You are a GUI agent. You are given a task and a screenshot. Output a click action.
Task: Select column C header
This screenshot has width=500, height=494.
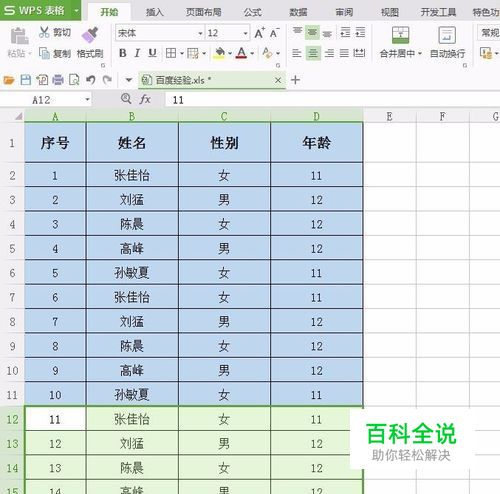click(x=224, y=116)
